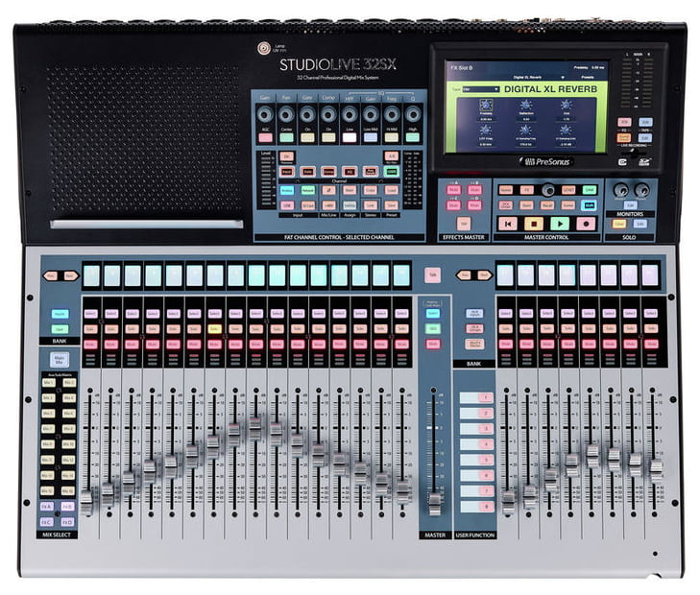Tap the Master Select button
The image size is (700, 595).
click(x=432, y=314)
